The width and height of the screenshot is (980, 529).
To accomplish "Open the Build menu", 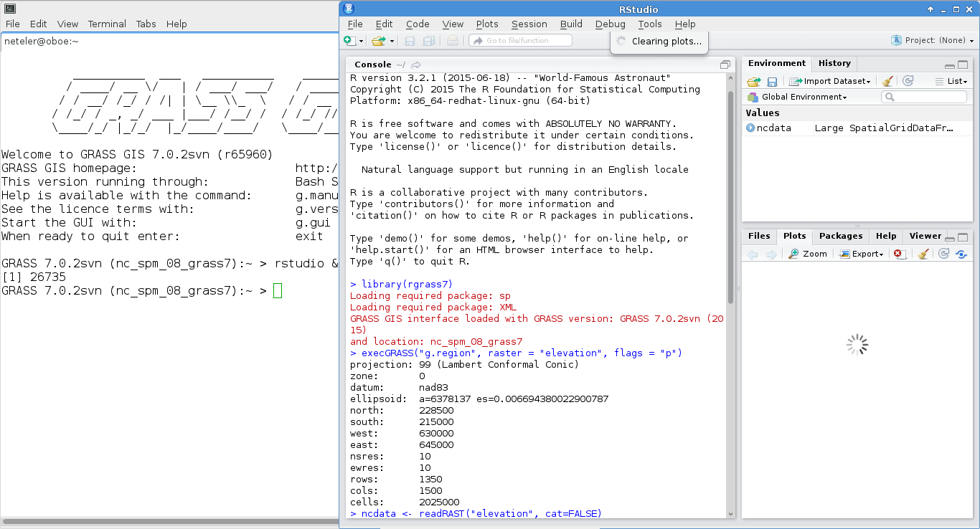I will click(572, 24).
